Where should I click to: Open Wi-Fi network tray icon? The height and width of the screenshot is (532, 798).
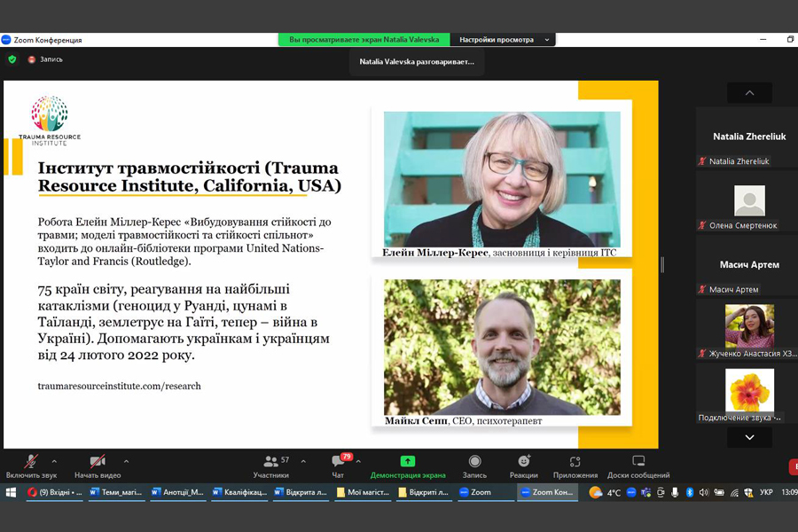[734, 492]
